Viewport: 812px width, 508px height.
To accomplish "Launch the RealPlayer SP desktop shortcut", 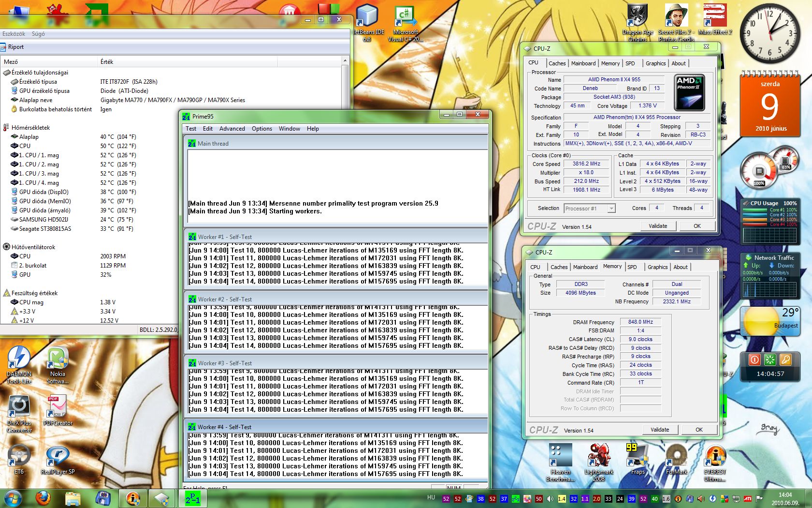I will 58,459.
